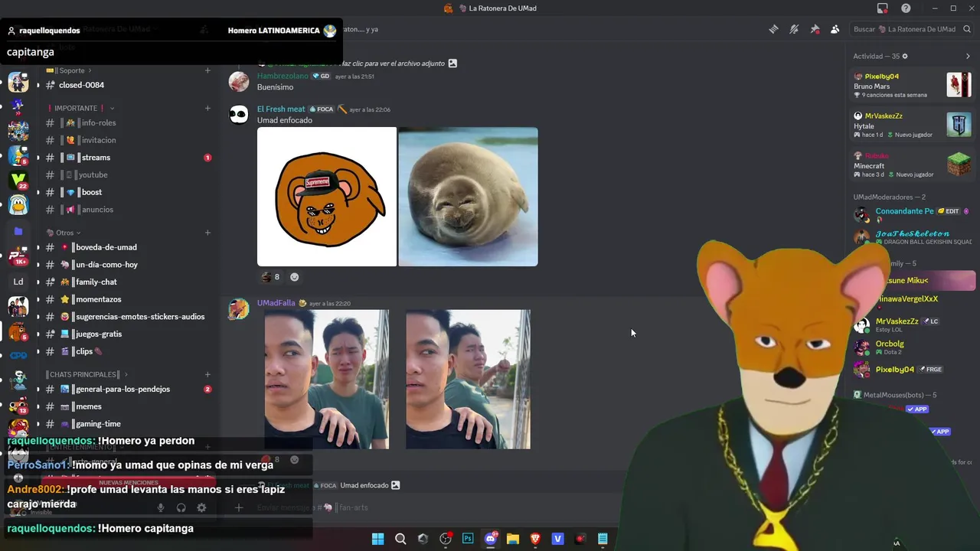This screenshot has width=980, height=551.
Task: Click the notification settings bell icon
Action: [794, 29]
